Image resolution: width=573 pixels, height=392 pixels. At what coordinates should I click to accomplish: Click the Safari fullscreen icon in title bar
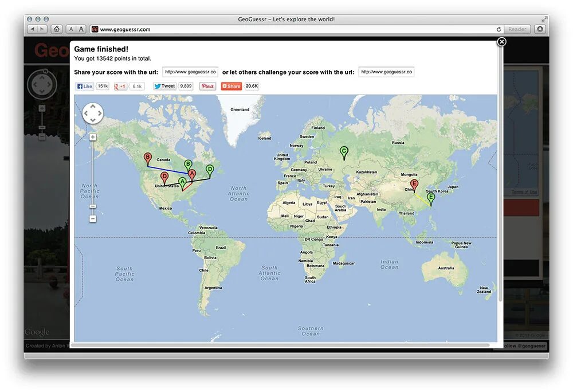[x=544, y=19]
